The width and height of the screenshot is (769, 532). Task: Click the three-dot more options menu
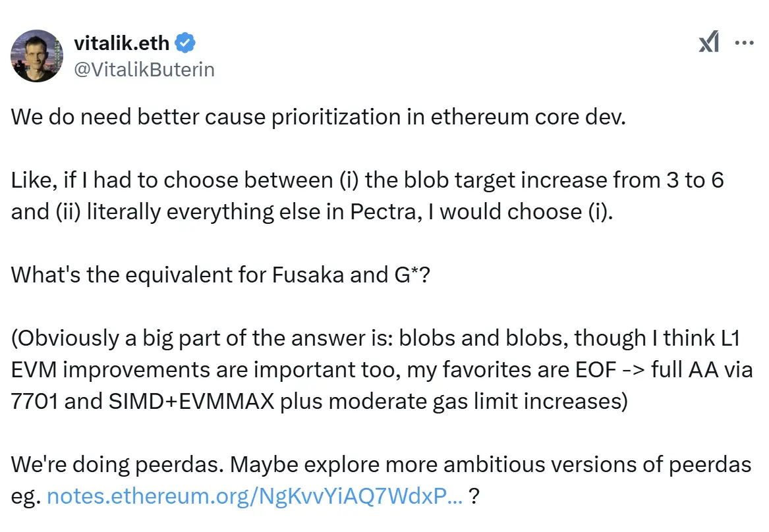click(x=745, y=42)
